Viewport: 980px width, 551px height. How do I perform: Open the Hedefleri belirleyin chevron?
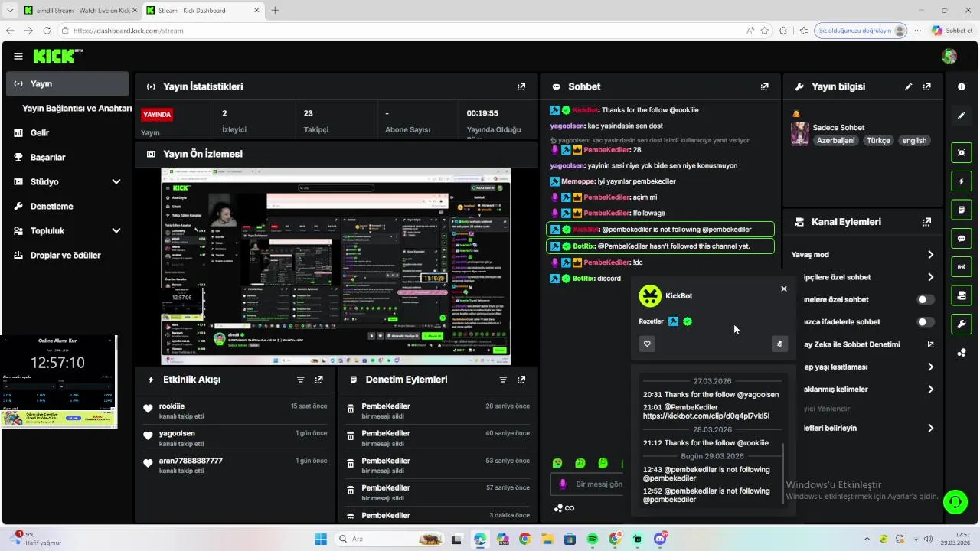tap(930, 429)
